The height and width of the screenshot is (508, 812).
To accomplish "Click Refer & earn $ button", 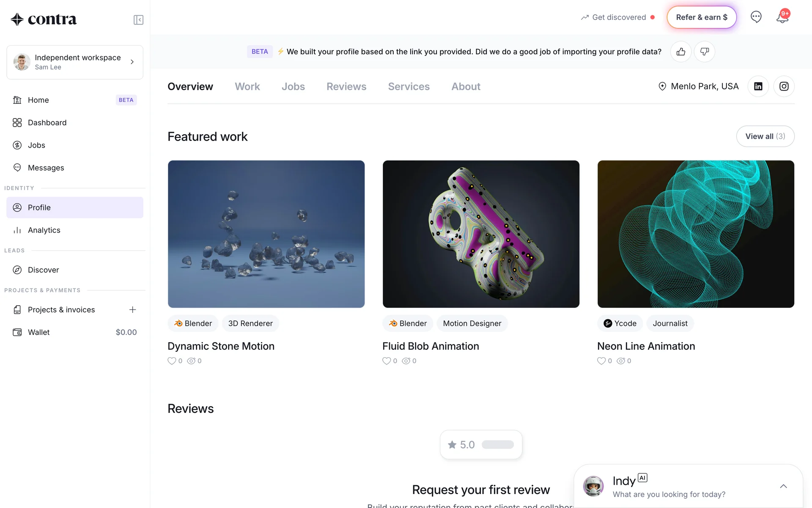I will [x=701, y=17].
